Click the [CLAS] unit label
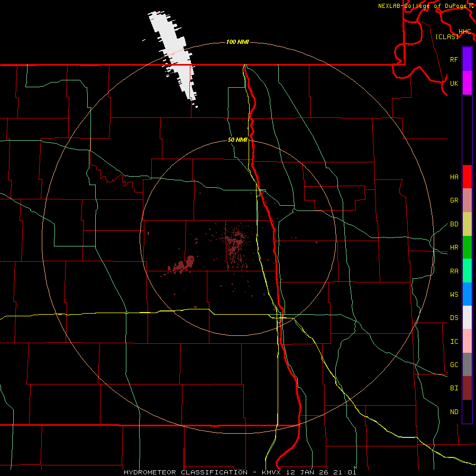 tap(447, 36)
